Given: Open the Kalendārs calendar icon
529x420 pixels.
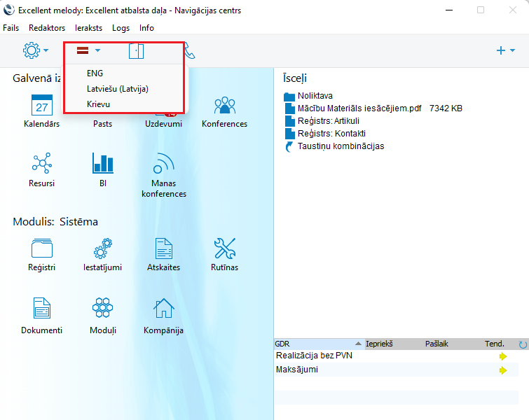Looking at the screenshot, I should (x=42, y=106).
